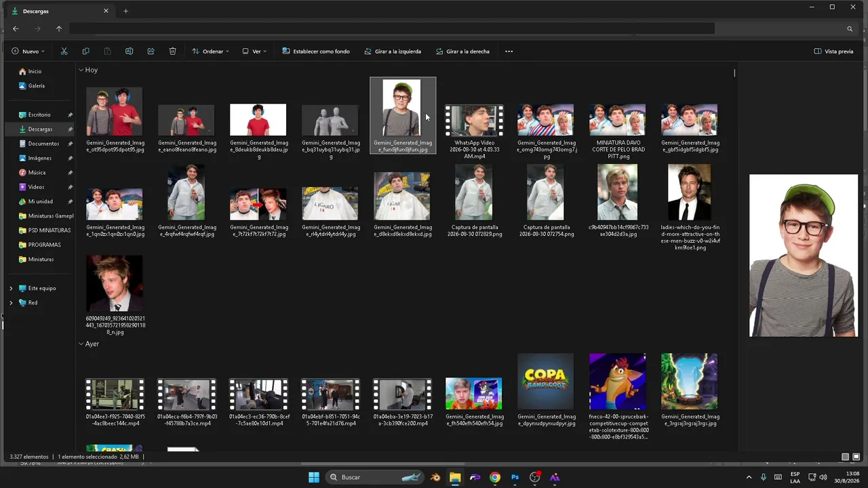Screen dimensions: 868x488
Task: Open the Nuevo dropdown menu
Action: tap(28, 51)
